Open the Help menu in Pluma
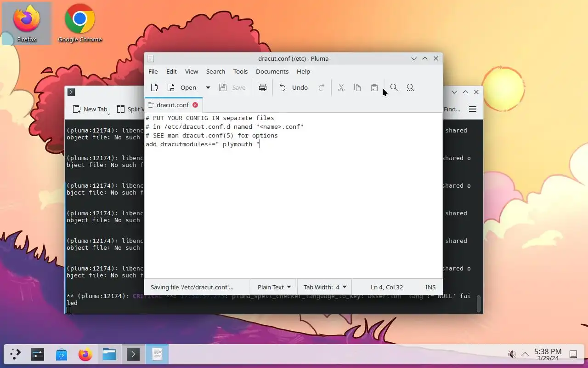 [303, 71]
